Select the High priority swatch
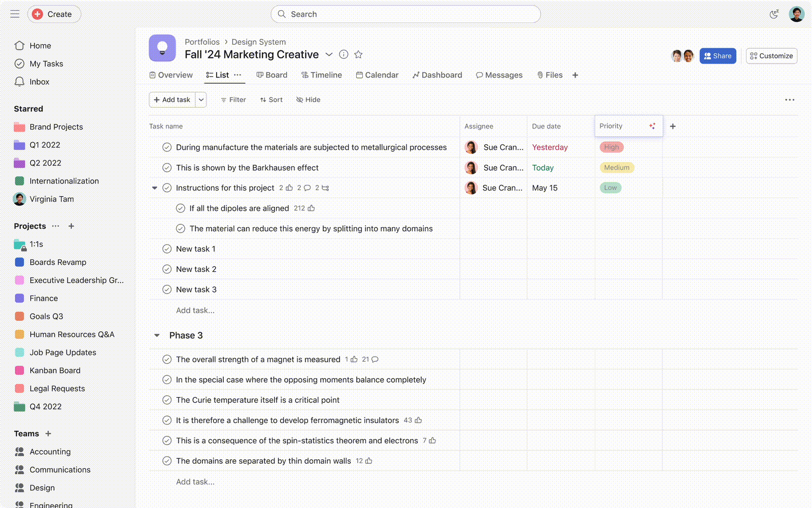The height and width of the screenshot is (508, 812). tap(611, 147)
